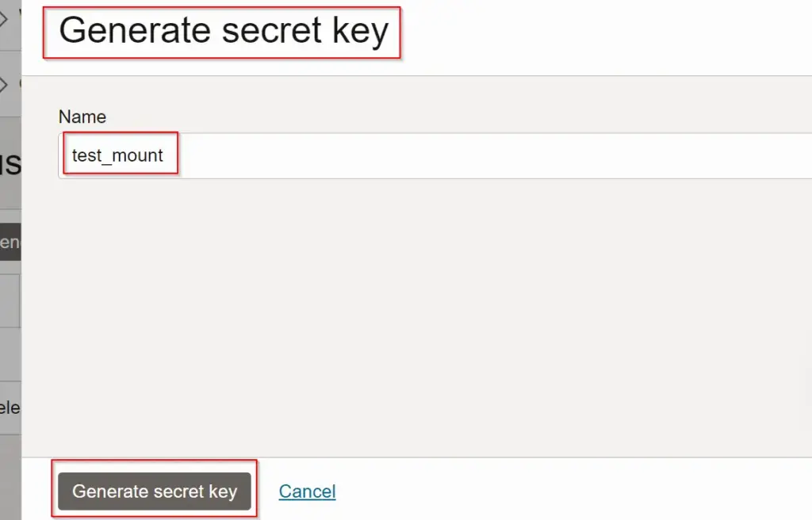Click the table header cell behind the dialog
The width and height of the screenshot is (812, 520).
click(x=10, y=301)
